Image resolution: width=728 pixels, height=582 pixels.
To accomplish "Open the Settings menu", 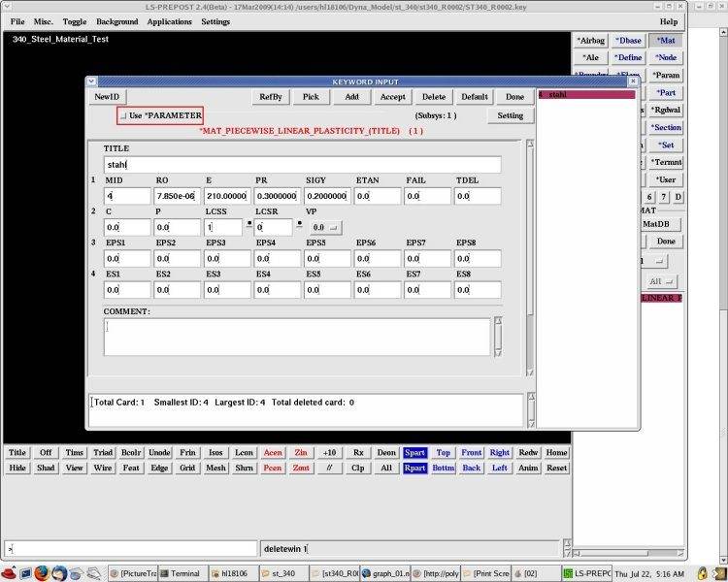I will point(215,21).
